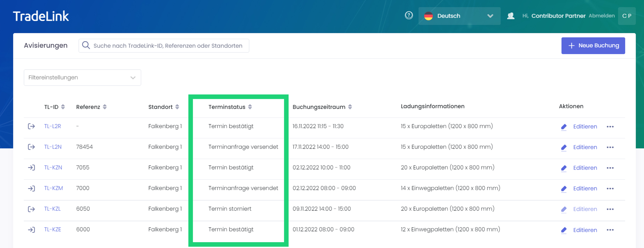Click the CP avatar in header
This screenshot has height=248, width=644.
(x=627, y=16)
